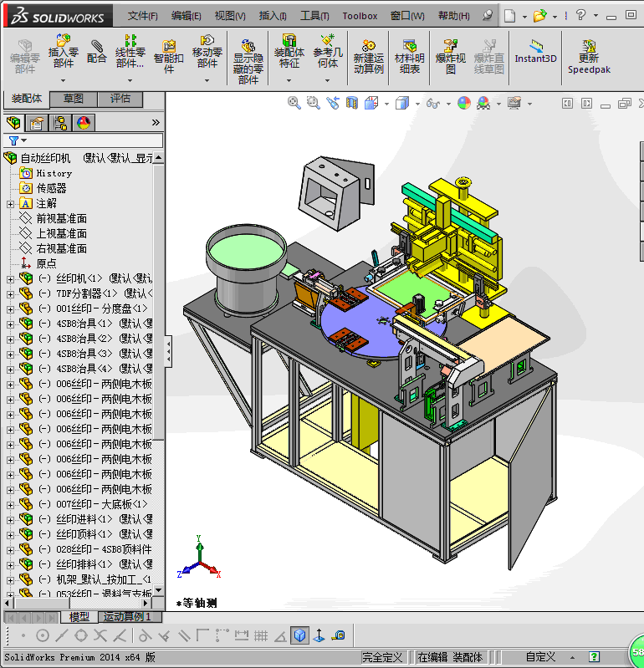Click the Smart Fasteners (智能扣件) icon

[x=169, y=56]
